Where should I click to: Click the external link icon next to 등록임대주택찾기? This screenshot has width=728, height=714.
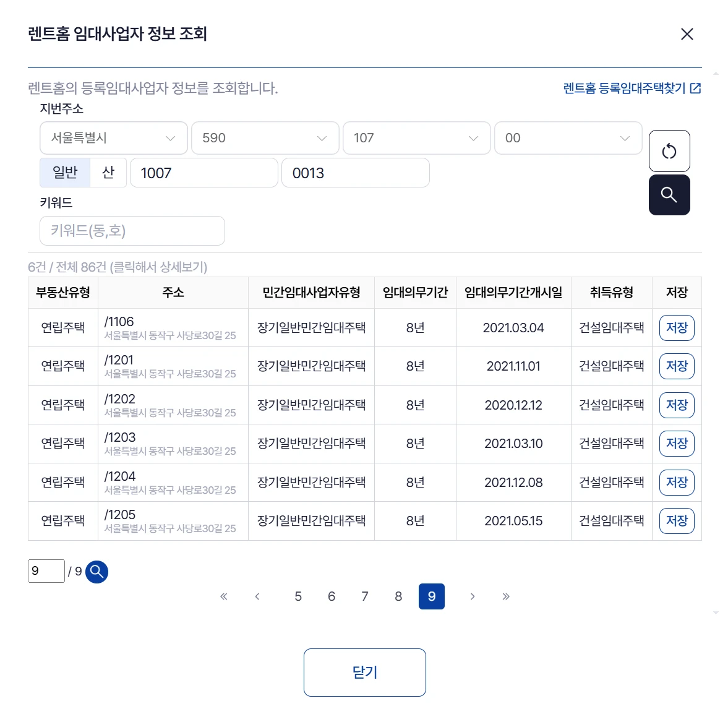[x=695, y=88]
